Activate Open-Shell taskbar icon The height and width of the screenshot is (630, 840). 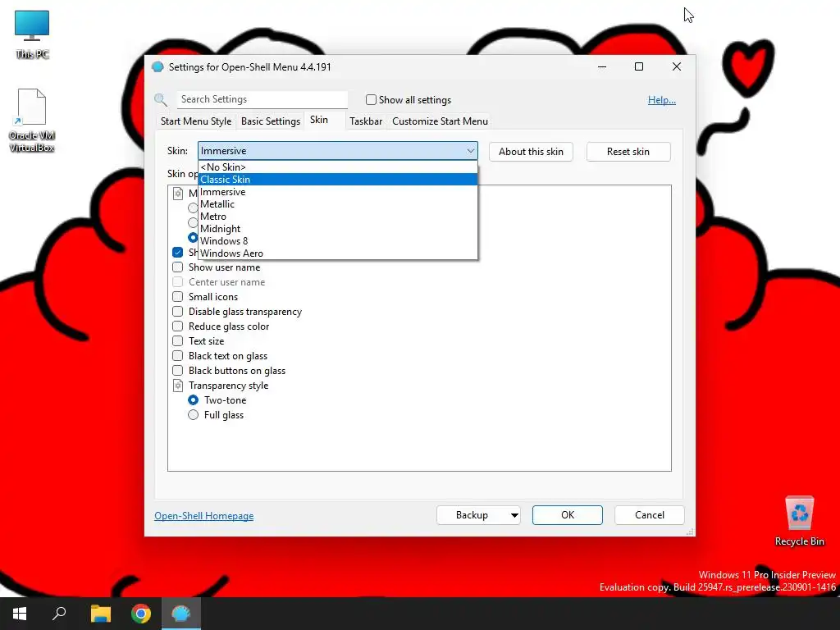coord(181,614)
